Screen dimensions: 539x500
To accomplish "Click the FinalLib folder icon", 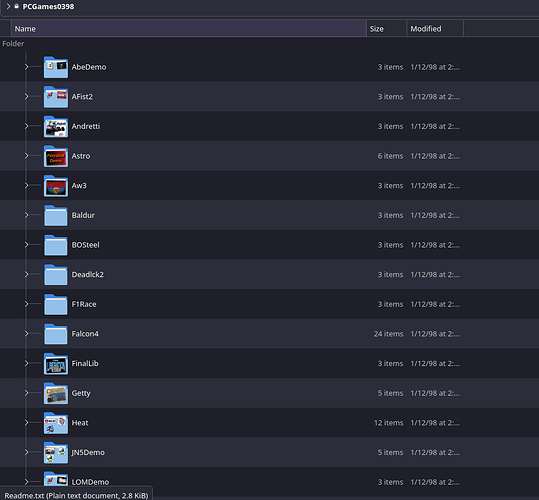I will tap(56, 364).
